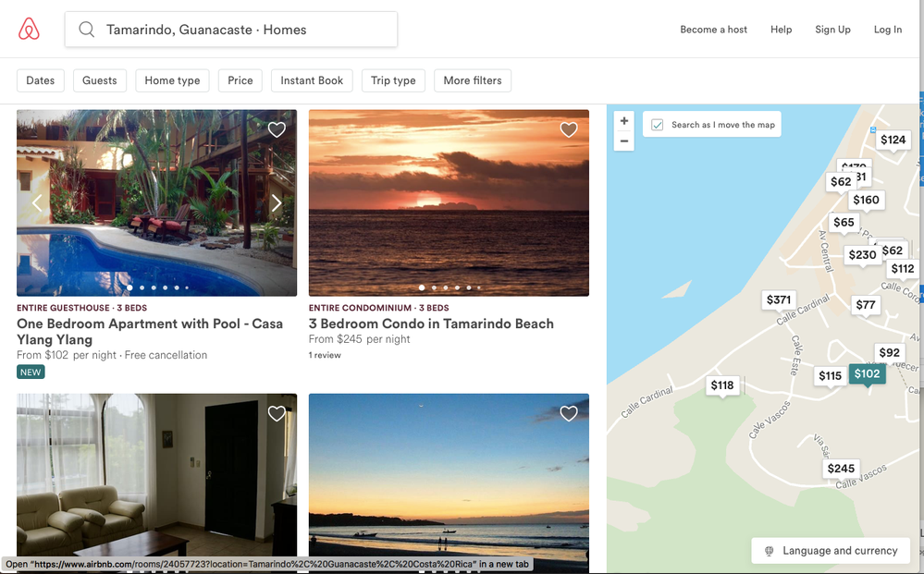Heart the 3 Bedroom Condo listing
Screen dimensions: 924x574
pyautogui.click(x=569, y=129)
